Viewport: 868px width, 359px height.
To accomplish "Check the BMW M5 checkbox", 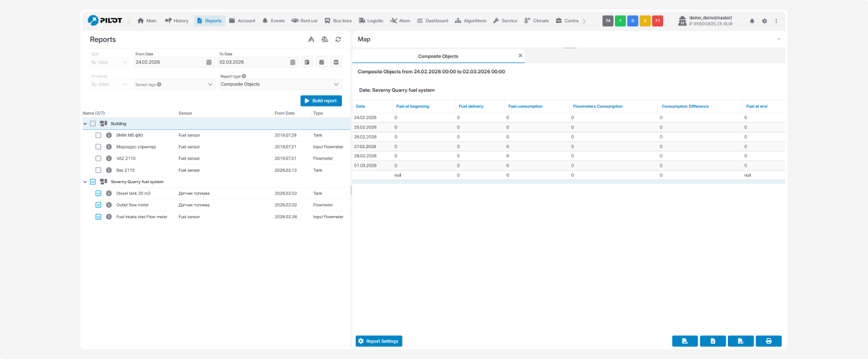I will coord(98,135).
